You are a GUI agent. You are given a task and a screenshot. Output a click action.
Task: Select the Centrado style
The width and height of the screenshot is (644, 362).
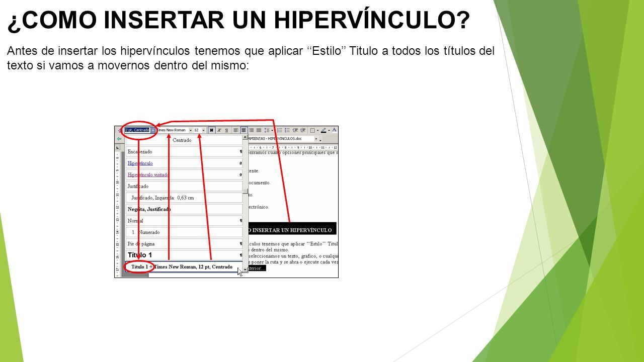click(184, 140)
